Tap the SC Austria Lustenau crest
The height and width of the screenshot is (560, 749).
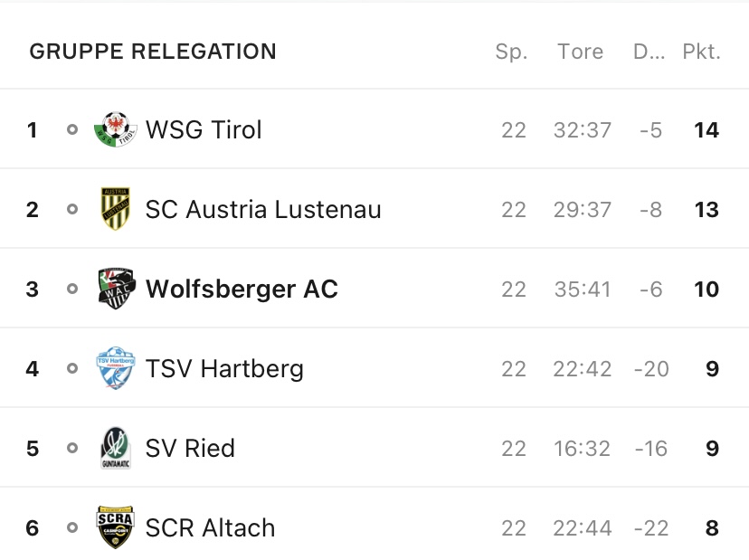pyautogui.click(x=116, y=209)
